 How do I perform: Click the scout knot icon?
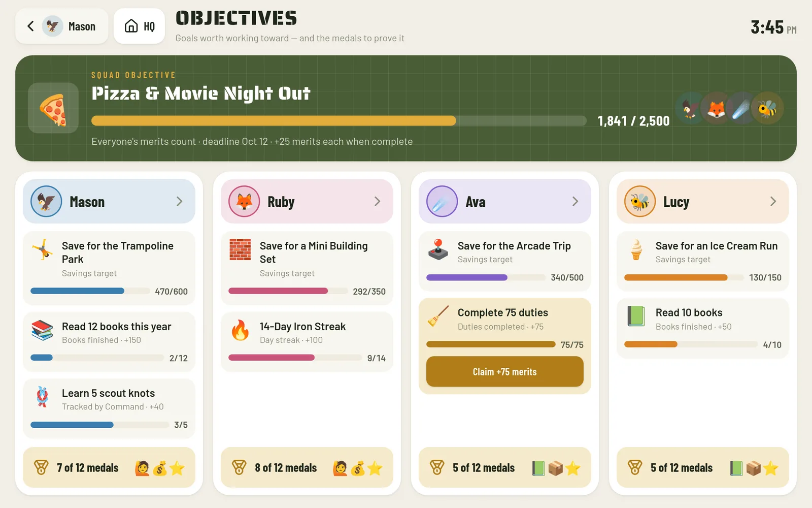(42, 397)
